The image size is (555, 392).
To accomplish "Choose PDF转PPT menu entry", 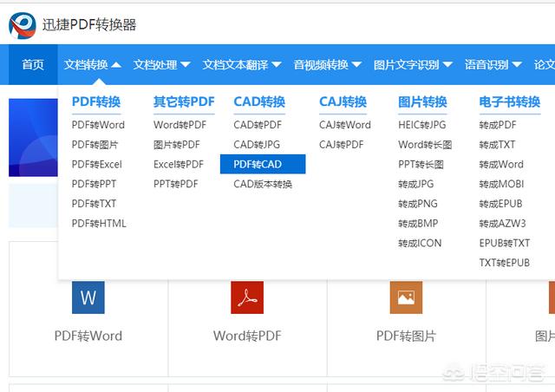I will [x=94, y=184].
